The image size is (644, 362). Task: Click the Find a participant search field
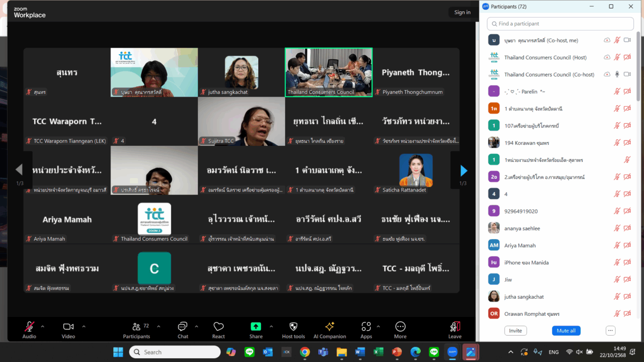point(560,24)
